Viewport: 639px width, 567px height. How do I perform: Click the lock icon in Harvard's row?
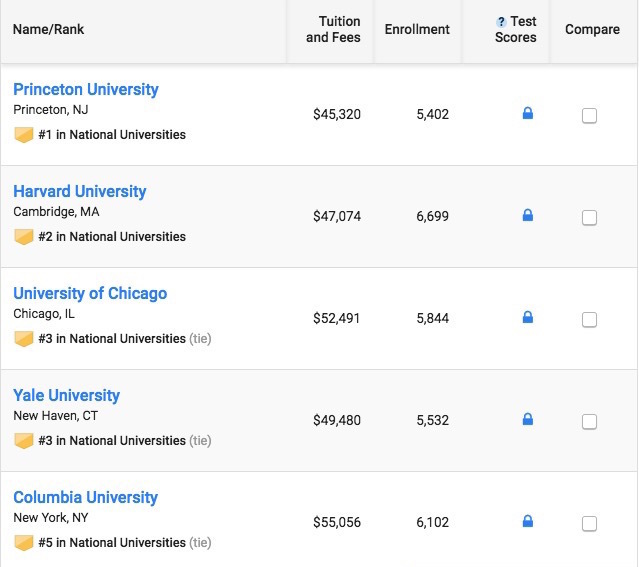coord(528,215)
